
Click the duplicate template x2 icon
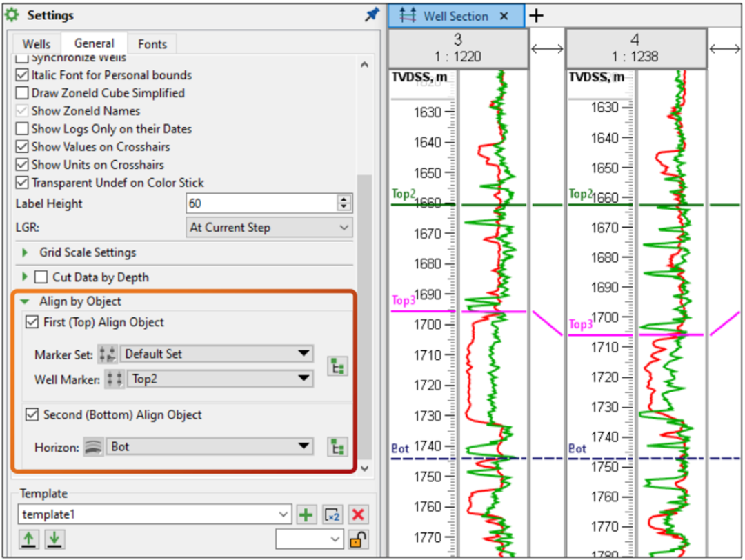pyautogui.click(x=332, y=514)
